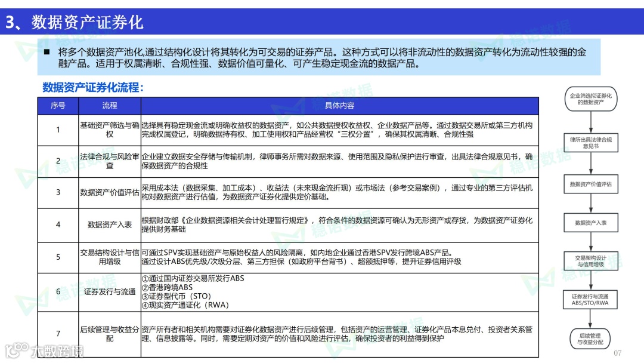Screen dimensions: 644x363
Task: Click the content cell starting "采用成本法"
Action: (340, 192)
